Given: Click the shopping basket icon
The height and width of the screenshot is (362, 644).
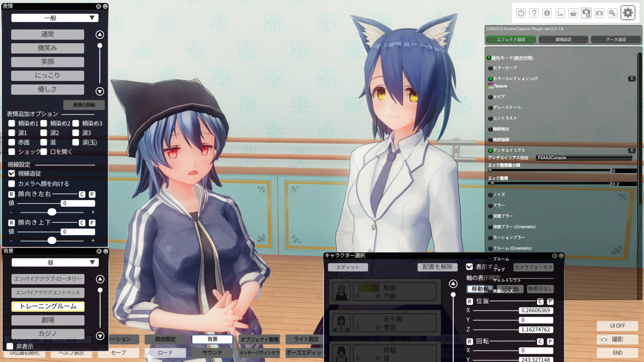Looking at the screenshot, I should [573, 13].
